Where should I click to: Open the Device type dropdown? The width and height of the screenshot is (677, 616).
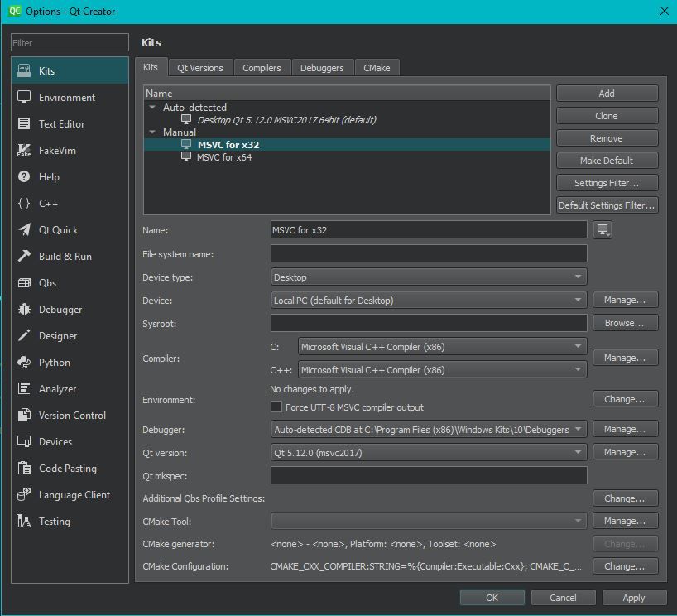click(428, 277)
